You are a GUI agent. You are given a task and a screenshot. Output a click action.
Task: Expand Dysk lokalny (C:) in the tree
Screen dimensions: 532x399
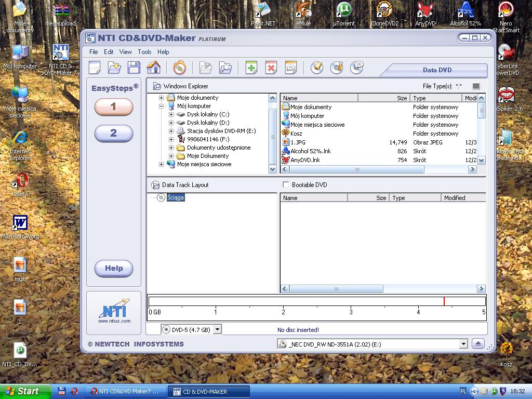[x=171, y=114]
